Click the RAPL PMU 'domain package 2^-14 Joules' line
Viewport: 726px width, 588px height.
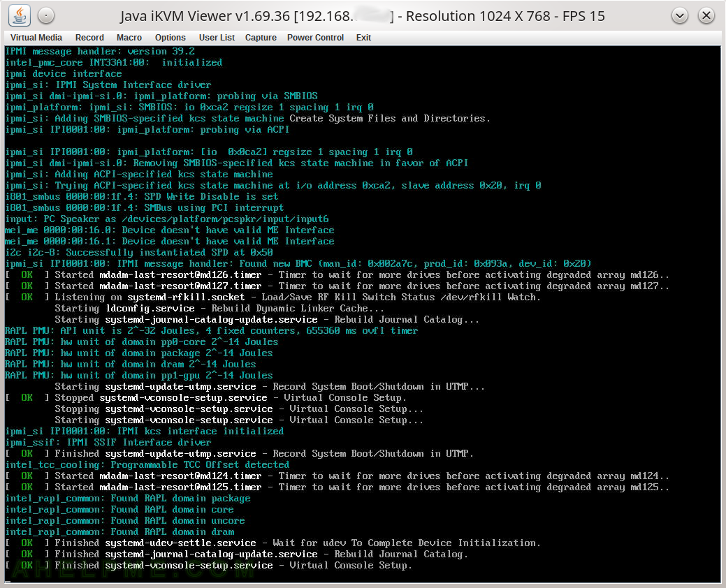point(139,353)
